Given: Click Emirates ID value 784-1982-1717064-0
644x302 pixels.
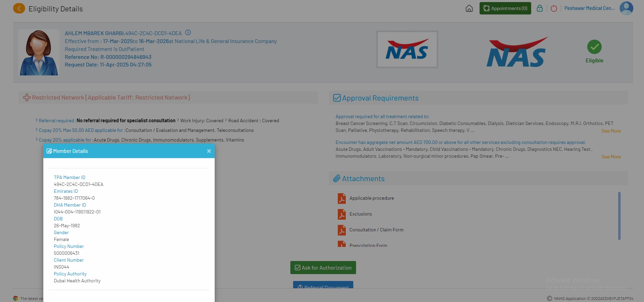Looking at the screenshot, I should (x=74, y=198).
